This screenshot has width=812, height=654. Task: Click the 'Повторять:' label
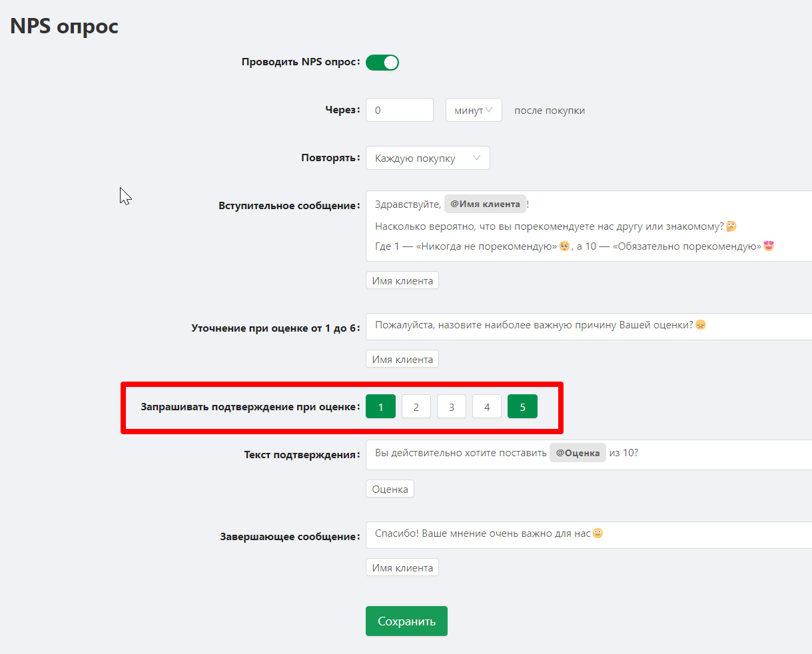click(x=330, y=159)
